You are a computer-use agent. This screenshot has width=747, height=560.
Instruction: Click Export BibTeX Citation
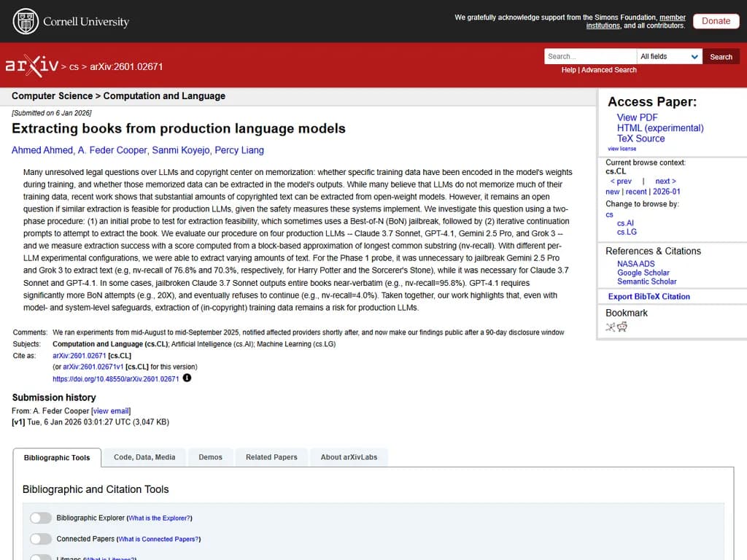(x=649, y=297)
